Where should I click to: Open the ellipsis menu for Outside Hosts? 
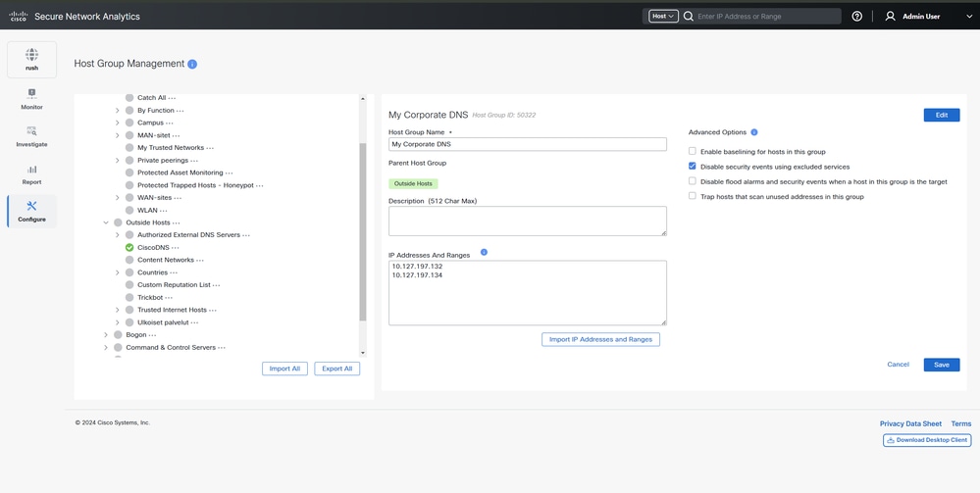177,223
